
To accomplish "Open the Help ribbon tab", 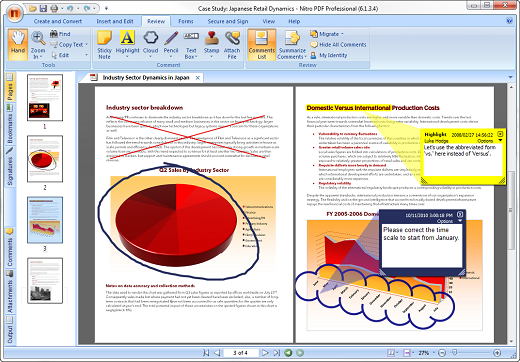I will point(294,21).
